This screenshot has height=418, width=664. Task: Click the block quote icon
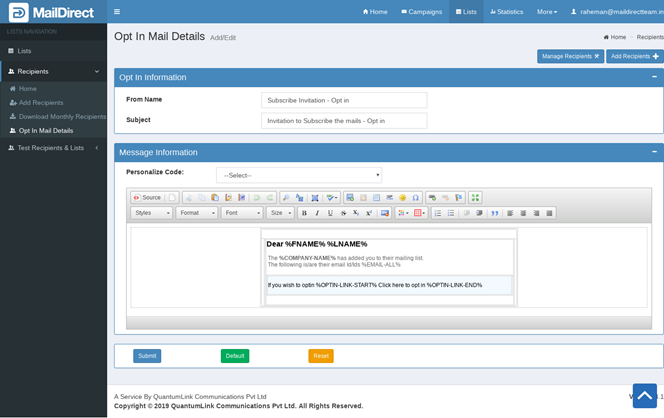tap(494, 213)
